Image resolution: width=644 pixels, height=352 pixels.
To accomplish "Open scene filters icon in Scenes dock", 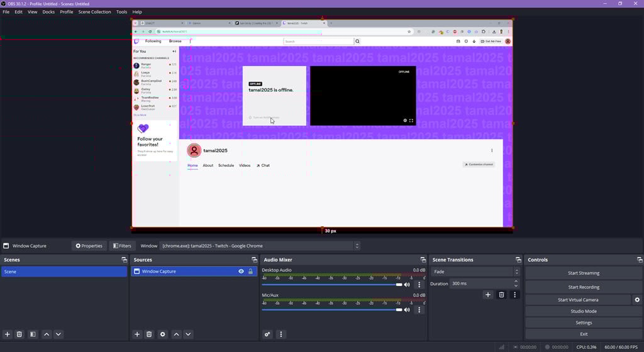I will pyautogui.click(x=33, y=334).
